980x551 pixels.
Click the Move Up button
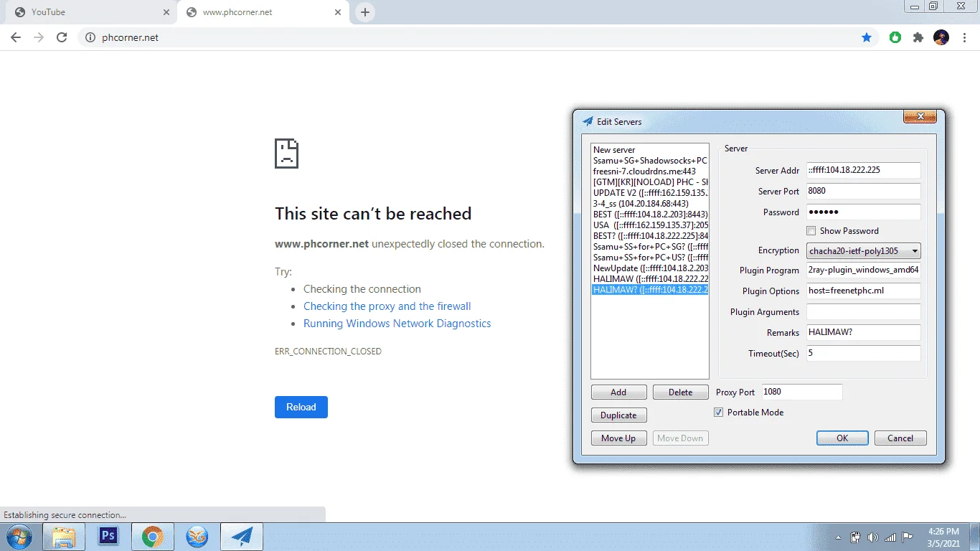(618, 438)
